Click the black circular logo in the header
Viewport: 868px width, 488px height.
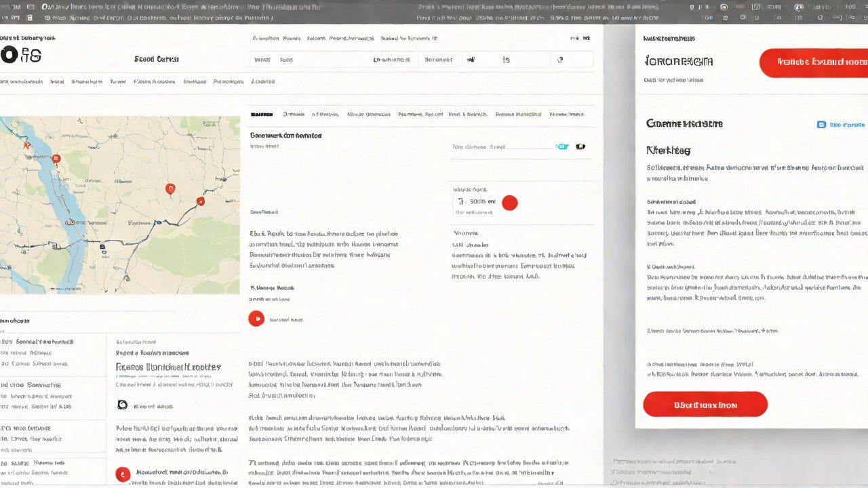[9, 56]
